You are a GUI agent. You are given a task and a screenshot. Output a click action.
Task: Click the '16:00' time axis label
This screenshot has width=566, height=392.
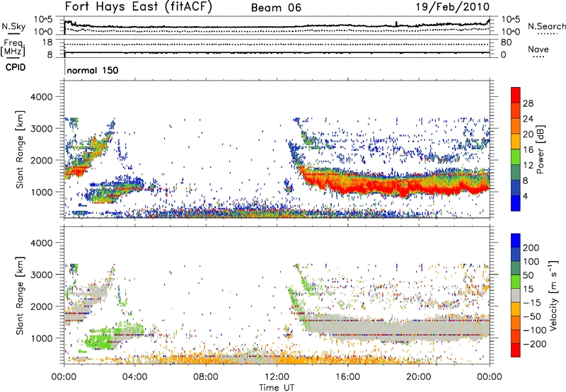coord(347,377)
